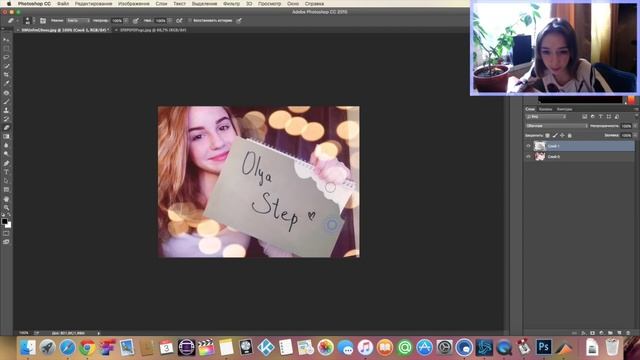Switch to the Каналы tab

(x=545, y=109)
